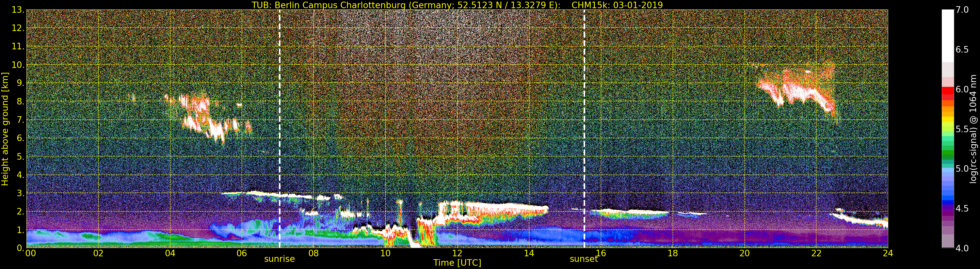Select the height axis tick label '2.'
This screenshot has width=980, height=269.
pos(21,211)
